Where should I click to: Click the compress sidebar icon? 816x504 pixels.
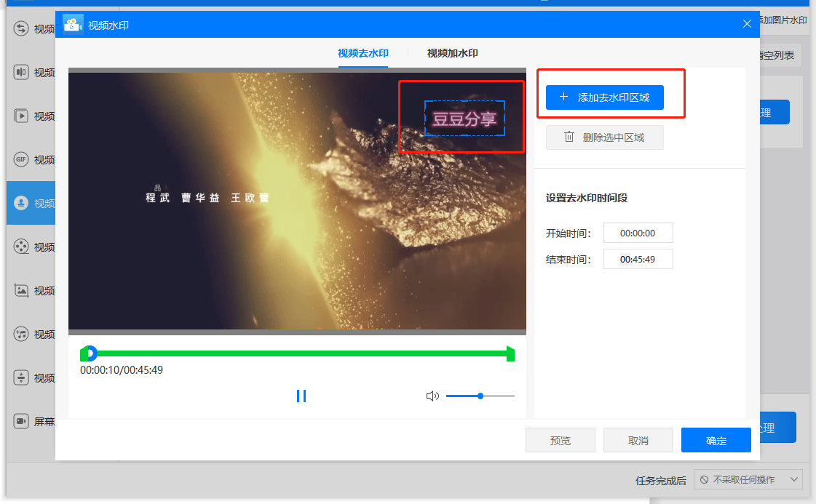(21, 377)
